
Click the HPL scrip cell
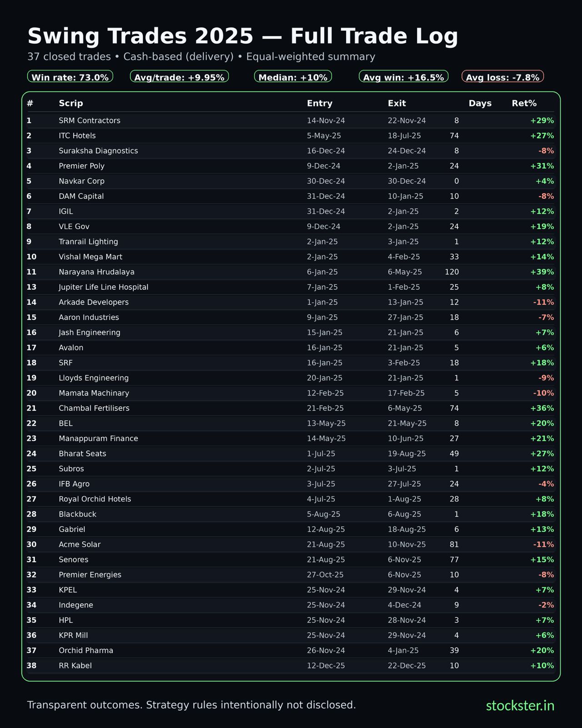pos(65,620)
